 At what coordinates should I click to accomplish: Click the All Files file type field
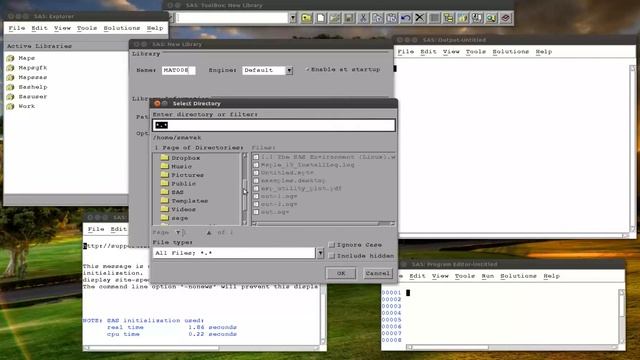pyautogui.click(x=235, y=253)
